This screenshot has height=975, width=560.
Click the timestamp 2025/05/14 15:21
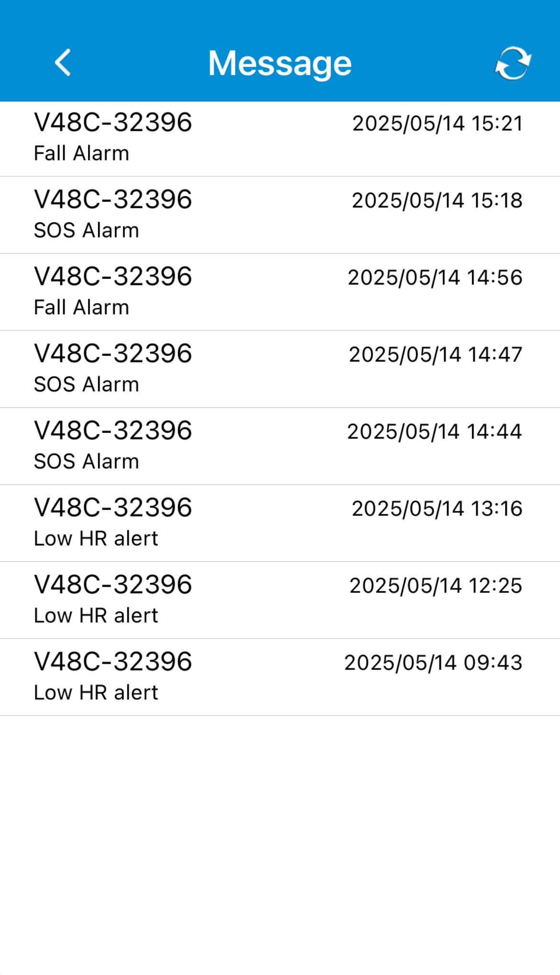[x=437, y=124]
